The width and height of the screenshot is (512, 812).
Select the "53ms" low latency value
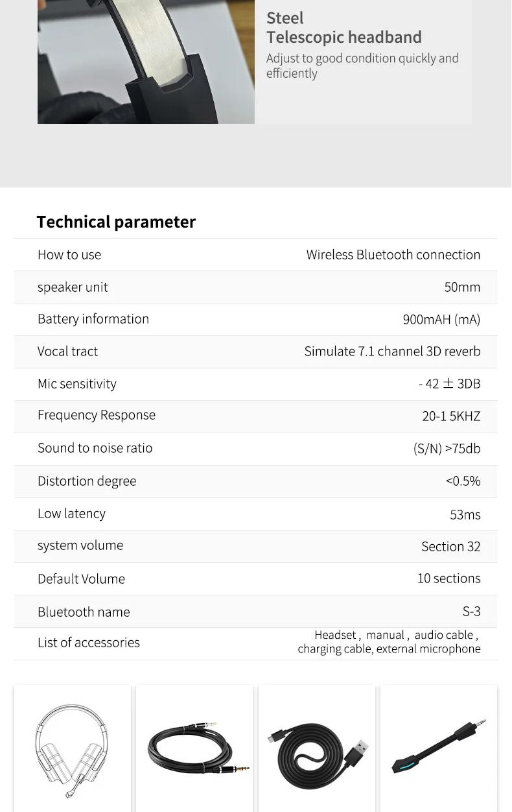pos(465,514)
